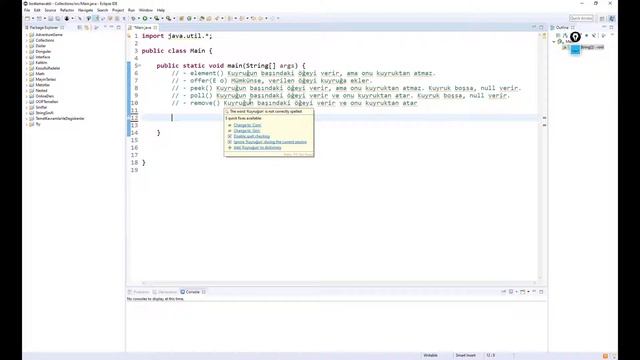The width and height of the screenshot is (640, 360).
Task: Open the Source menu
Action: [50, 10]
